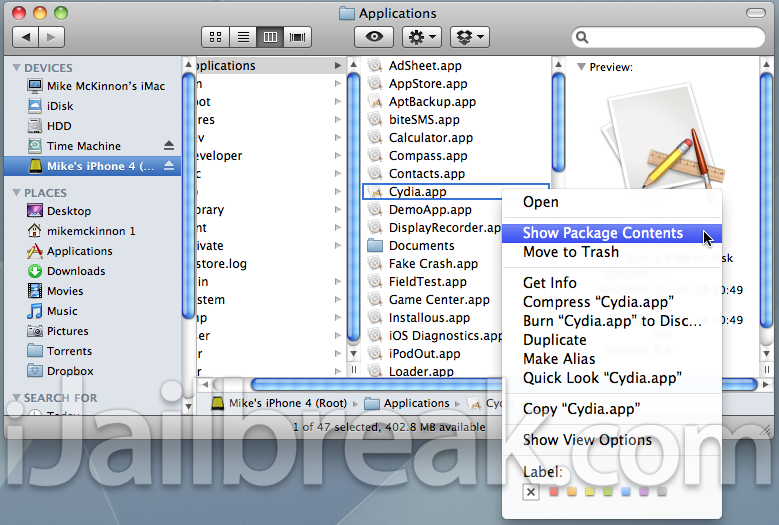Screen dimensions: 779x525
Task: Eject the Time Machine volume
Action: click(x=169, y=146)
